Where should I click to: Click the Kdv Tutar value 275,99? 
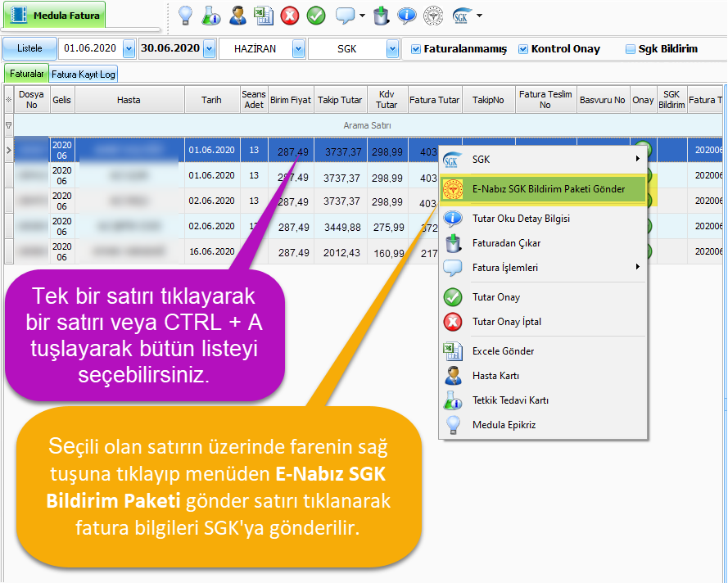click(x=389, y=227)
